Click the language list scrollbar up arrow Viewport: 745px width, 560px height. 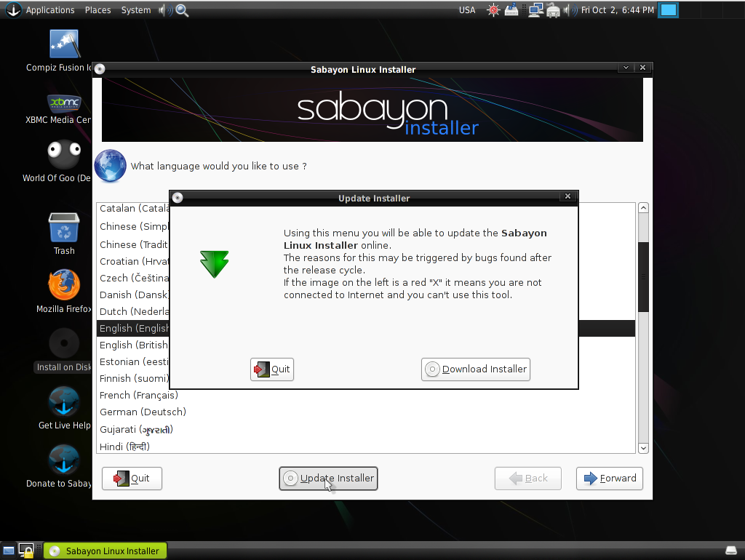[x=643, y=208]
